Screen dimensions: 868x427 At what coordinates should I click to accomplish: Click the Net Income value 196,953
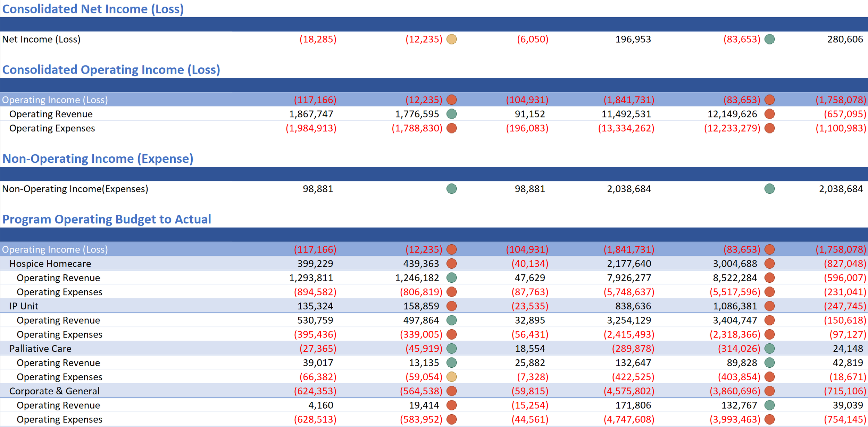tap(633, 39)
